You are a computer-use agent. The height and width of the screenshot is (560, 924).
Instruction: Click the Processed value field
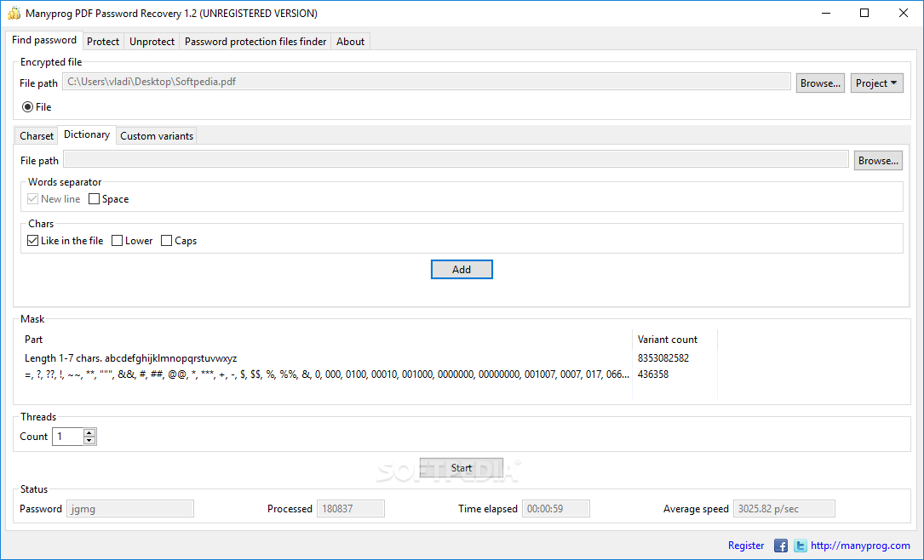351,509
